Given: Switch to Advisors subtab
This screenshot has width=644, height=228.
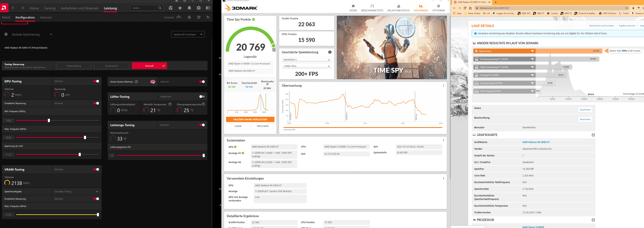Looking at the screenshot, I should click(x=46, y=17).
